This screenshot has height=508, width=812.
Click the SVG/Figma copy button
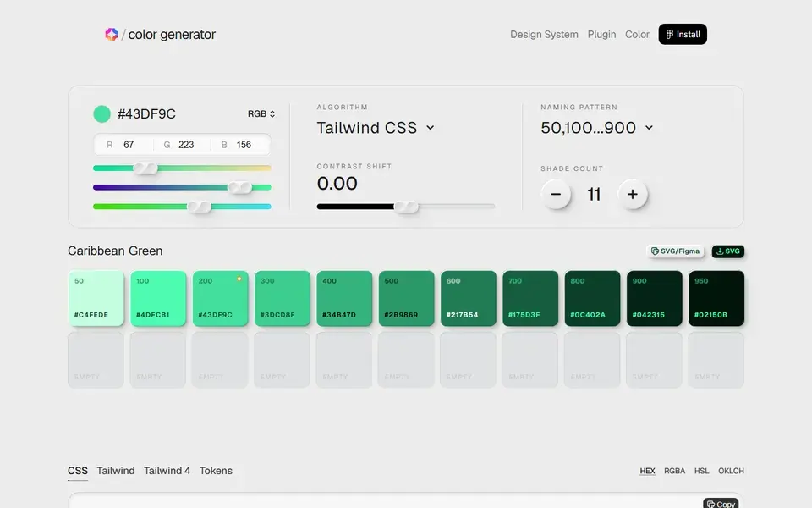(x=675, y=251)
